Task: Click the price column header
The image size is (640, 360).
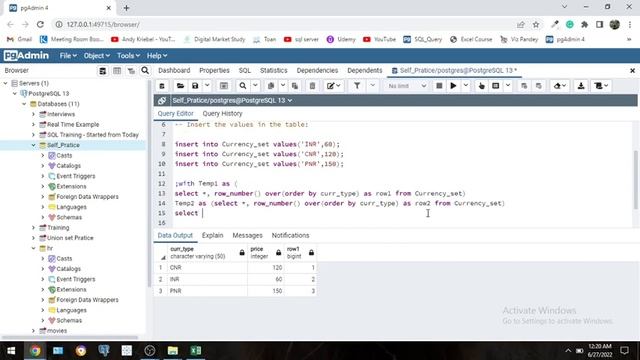Action: pyautogui.click(x=266, y=253)
